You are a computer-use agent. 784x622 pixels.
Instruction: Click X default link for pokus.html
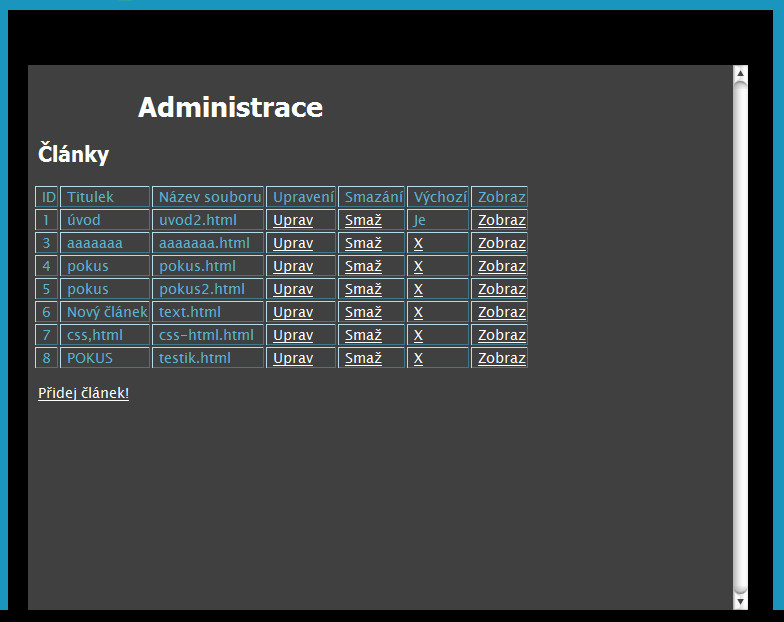(x=418, y=266)
